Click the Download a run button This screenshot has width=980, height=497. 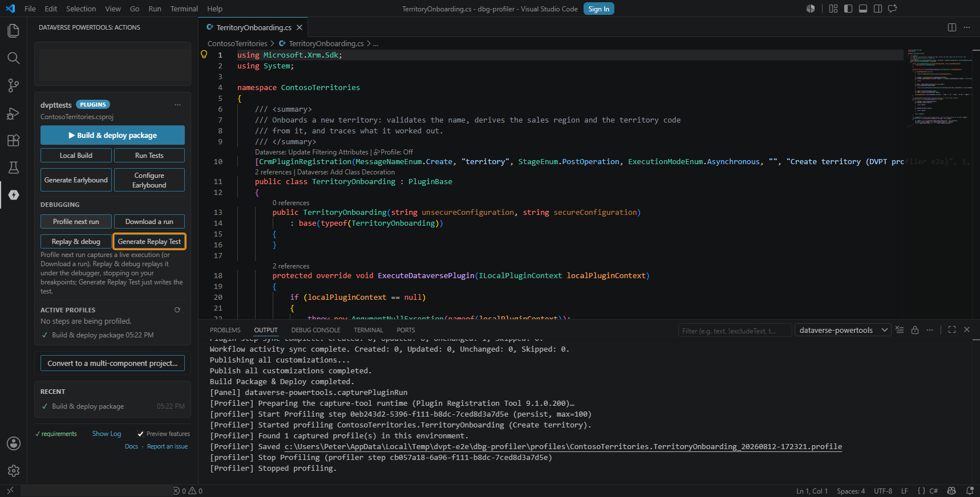click(x=149, y=221)
